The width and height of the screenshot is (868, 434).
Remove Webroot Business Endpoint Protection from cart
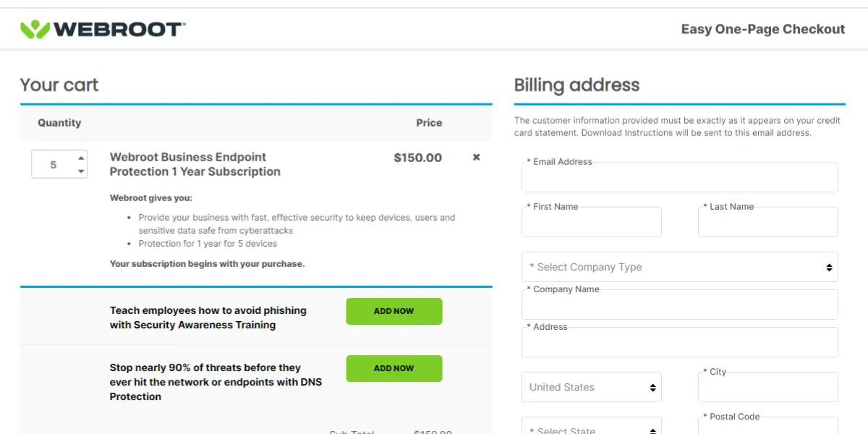pyautogui.click(x=476, y=157)
